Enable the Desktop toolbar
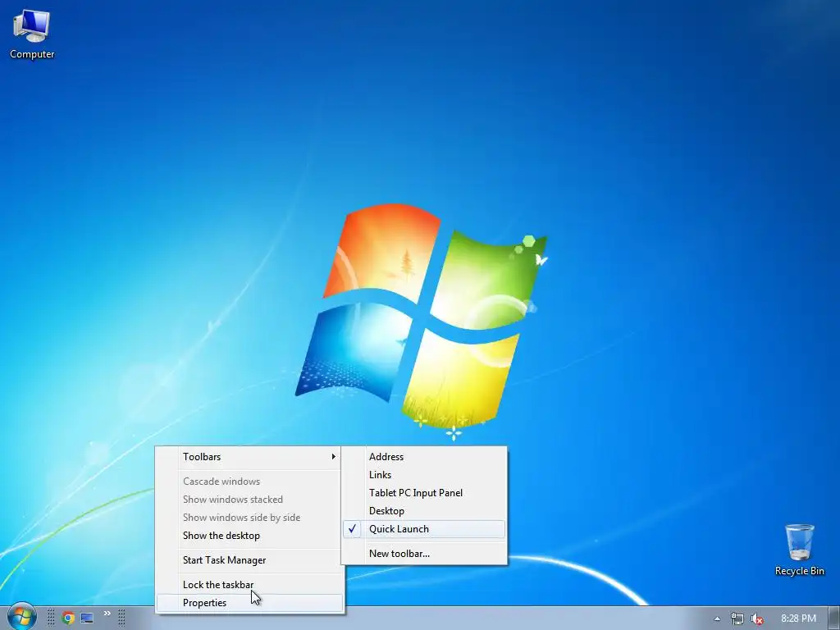Viewport: 840px width, 630px height. point(423,511)
